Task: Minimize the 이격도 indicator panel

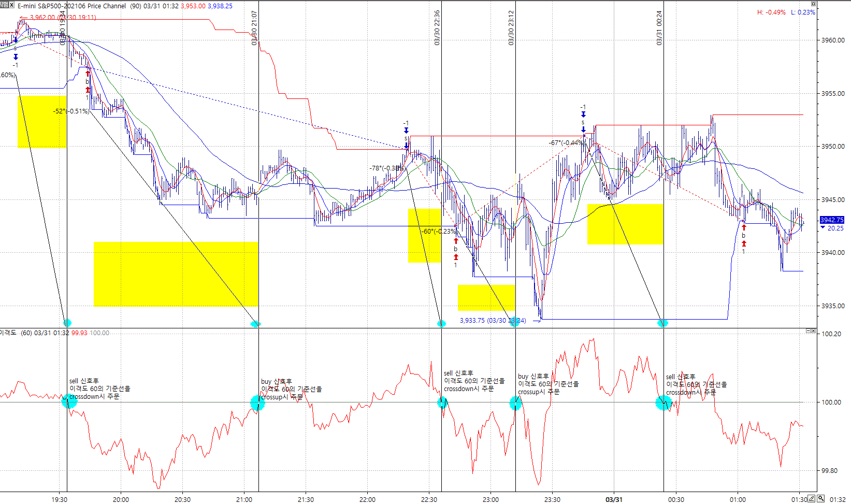Action: pyautogui.click(x=808, y=331)
